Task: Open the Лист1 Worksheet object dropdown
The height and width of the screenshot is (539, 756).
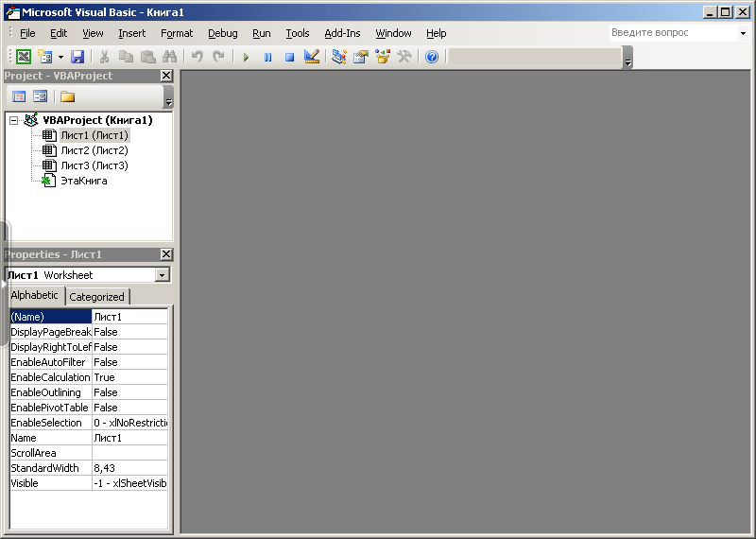Action: pos(162,275)
